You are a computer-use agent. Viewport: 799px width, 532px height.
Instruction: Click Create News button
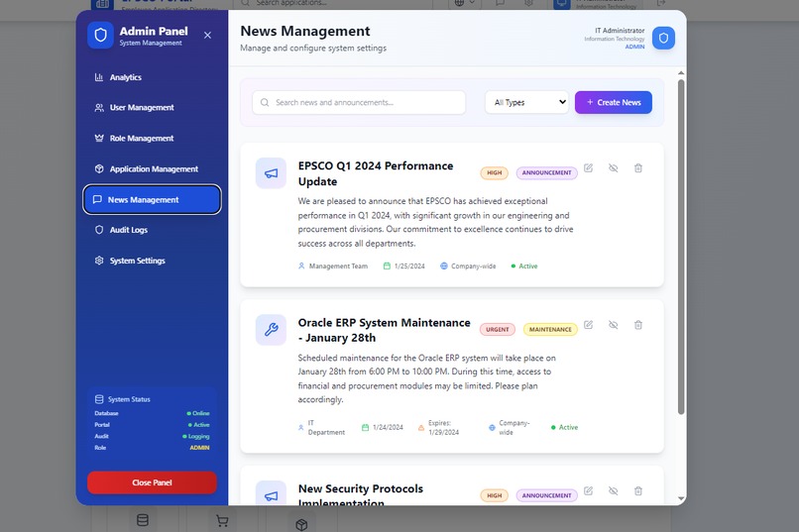[613, 102]
